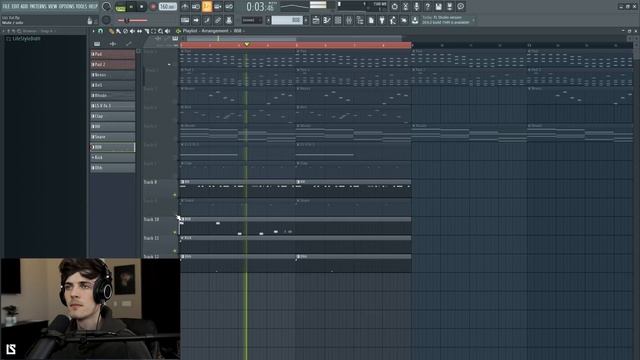Adjust the main volume knob
Image resolution: width=640 pixels, height=360 pixels.
[x=107, y=7]
